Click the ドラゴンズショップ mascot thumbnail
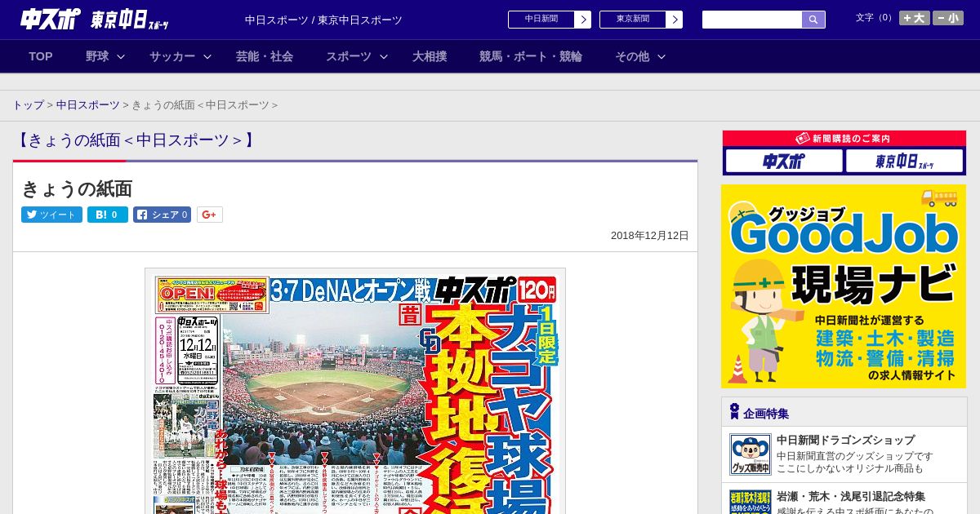 (751, 454)
